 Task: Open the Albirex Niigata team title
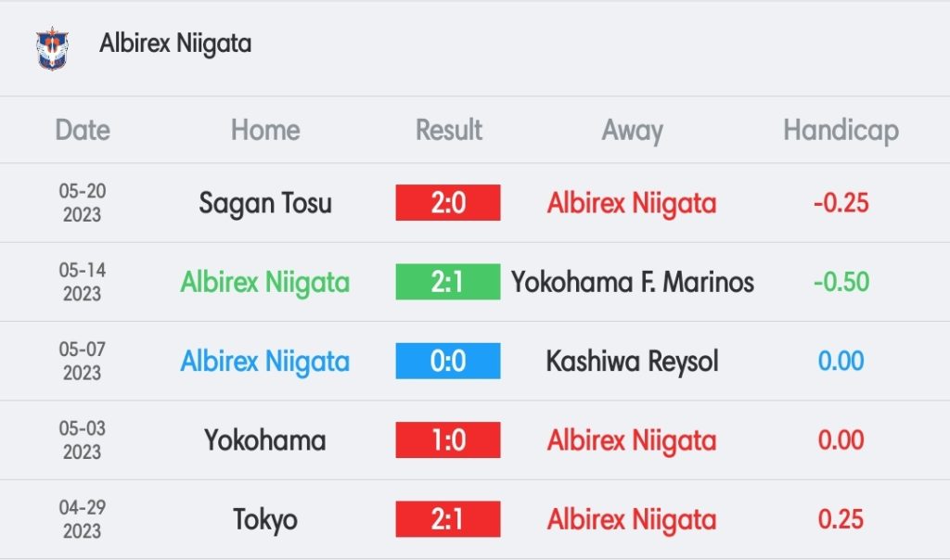point(175,44)
